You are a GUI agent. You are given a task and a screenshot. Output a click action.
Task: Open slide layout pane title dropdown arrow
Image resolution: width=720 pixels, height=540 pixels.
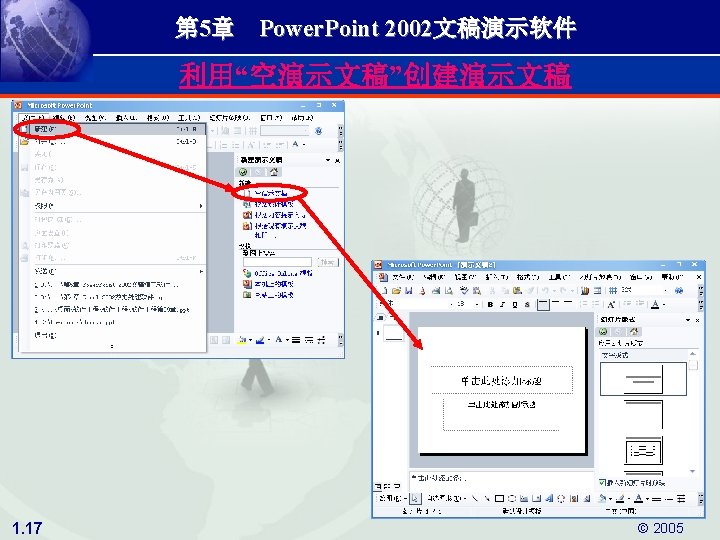point(688,320)
